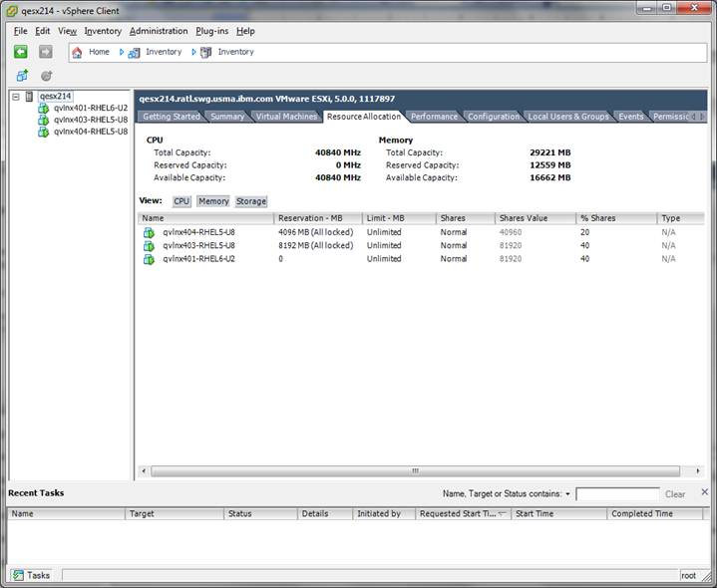The image size is (717, 588).
Task: Switch to the Events tab
Action: click(631, 117)
